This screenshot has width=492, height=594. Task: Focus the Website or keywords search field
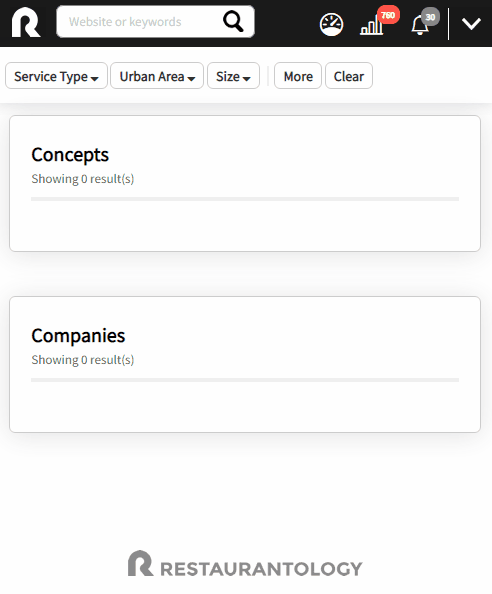pos(140,22)
